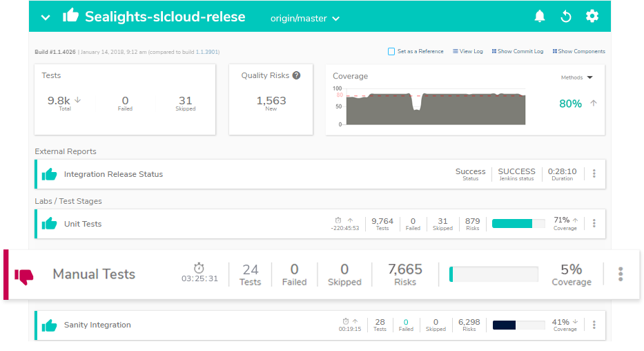Click the Sanity Integration stopwatch icon
Image resolution: width=644 pixels, height=351 pixels.
(346, 321)
